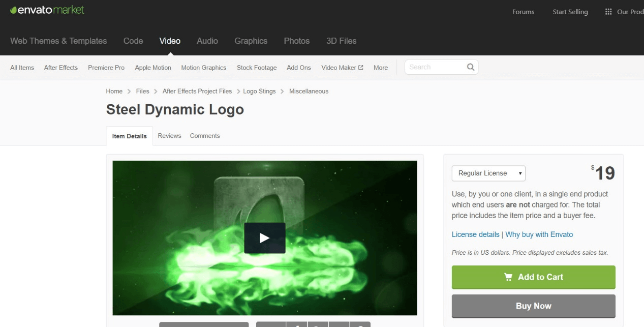Viewport: 644px width, 327px height.
Task: Select the Item Details tab
Action: coord(129,136)
